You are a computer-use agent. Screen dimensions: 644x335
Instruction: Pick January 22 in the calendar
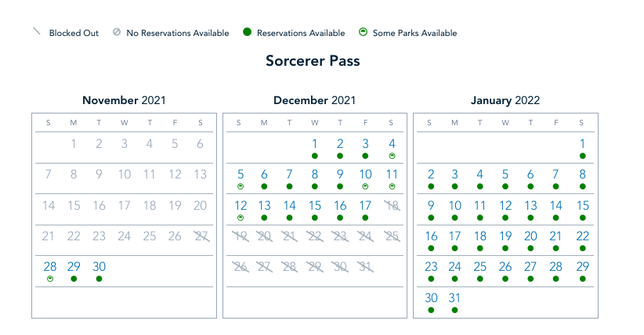583,236
